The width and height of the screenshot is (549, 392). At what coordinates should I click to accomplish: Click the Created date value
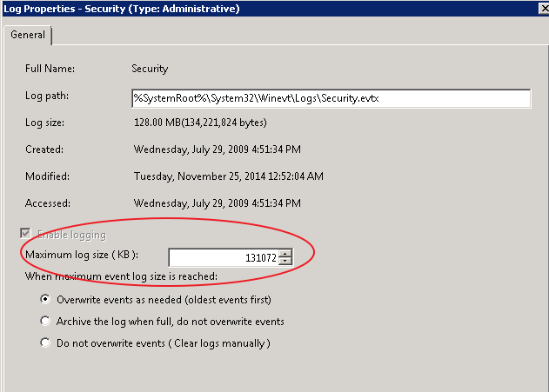[x=216, y=149]
